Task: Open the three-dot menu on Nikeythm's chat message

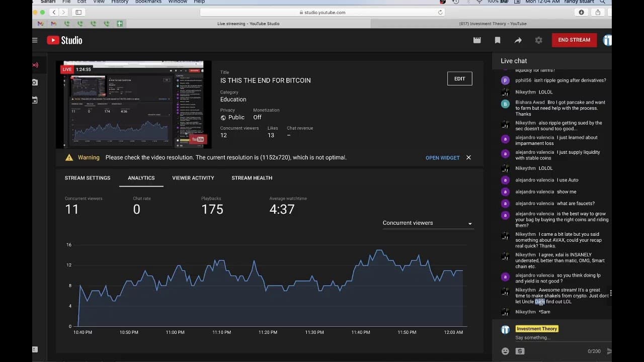Action: coord(610,293)
